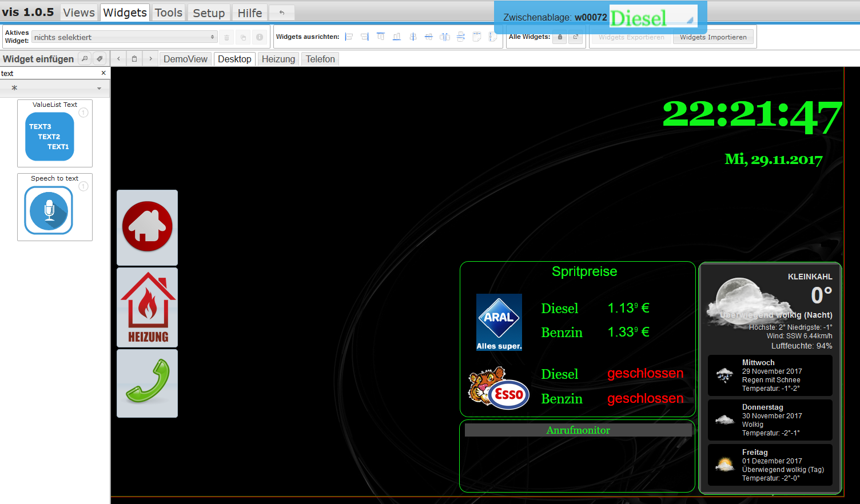Align widgets to the bottom edge
Screen dimensions: 860x504
(x=397, y=37)
